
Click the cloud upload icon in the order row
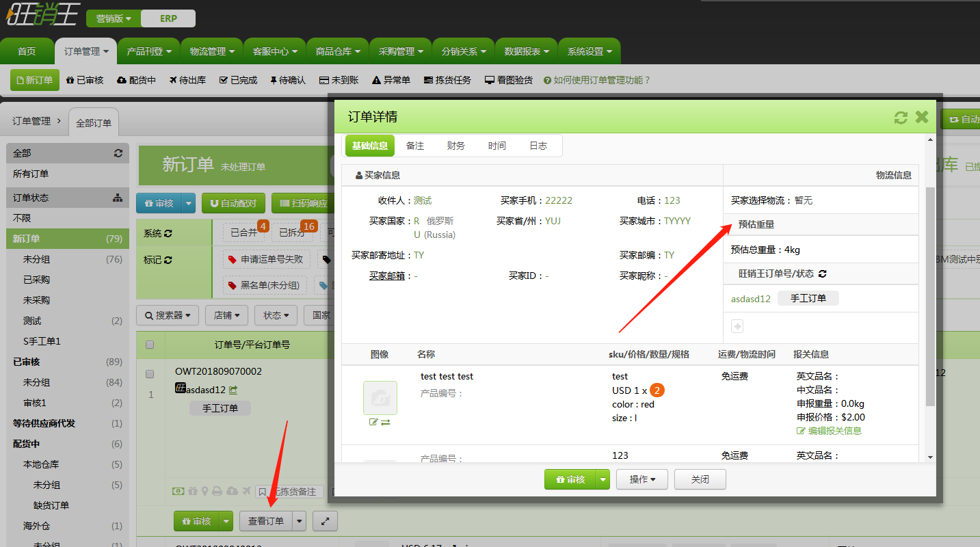click(231, 491)
